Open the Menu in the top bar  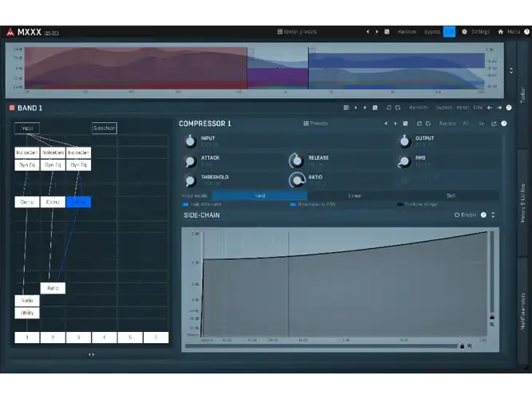point(514,32)
